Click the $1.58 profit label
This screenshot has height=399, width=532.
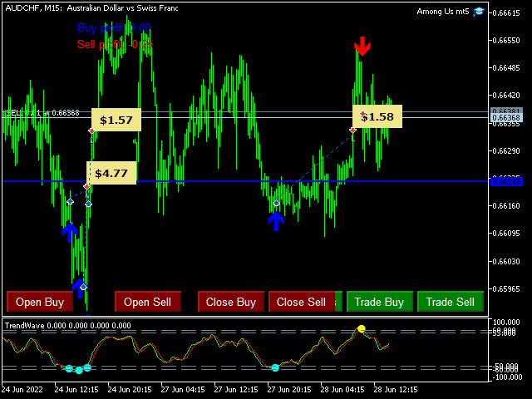pyautogui.click(x=377, y=117)
